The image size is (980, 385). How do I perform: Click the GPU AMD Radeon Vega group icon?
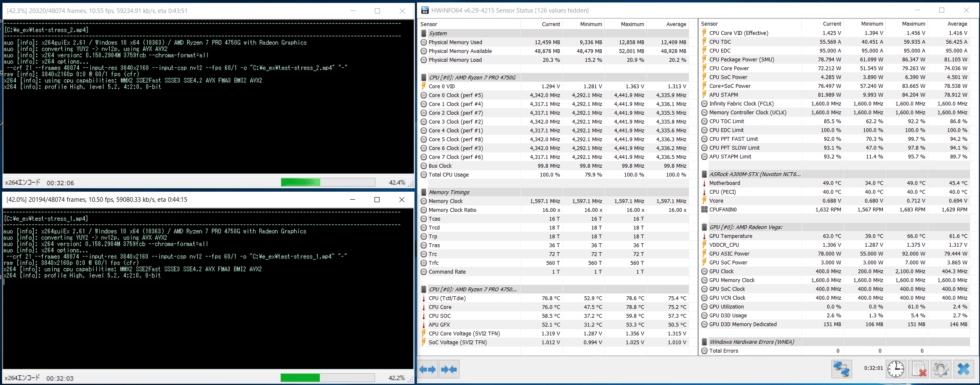pyautogui.click(x=704, y=227)
